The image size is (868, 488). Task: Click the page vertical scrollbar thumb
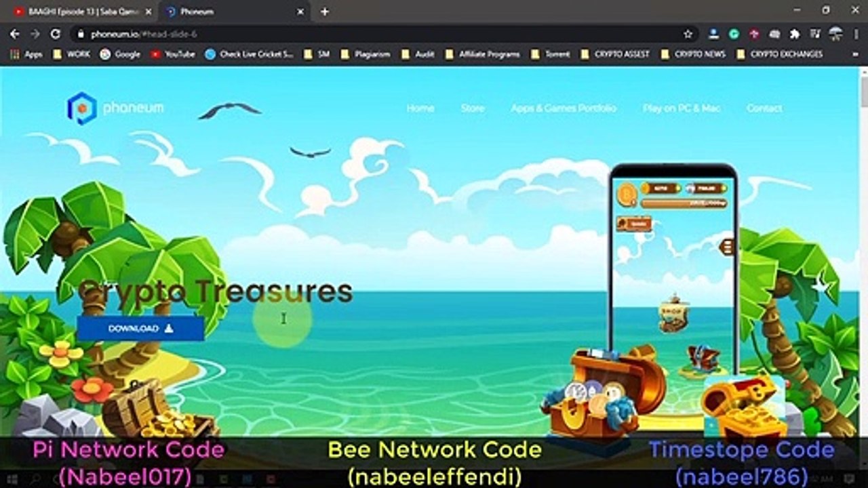tap(863, 91)
